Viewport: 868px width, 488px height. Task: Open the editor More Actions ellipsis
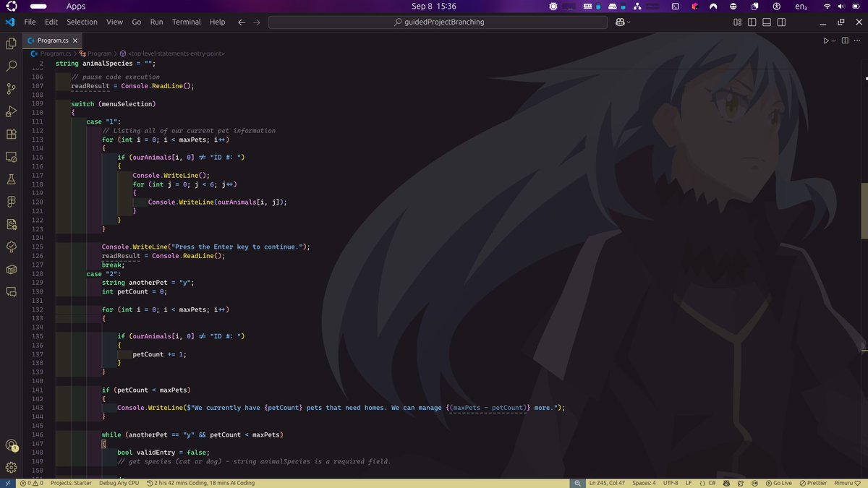(856, 40)
